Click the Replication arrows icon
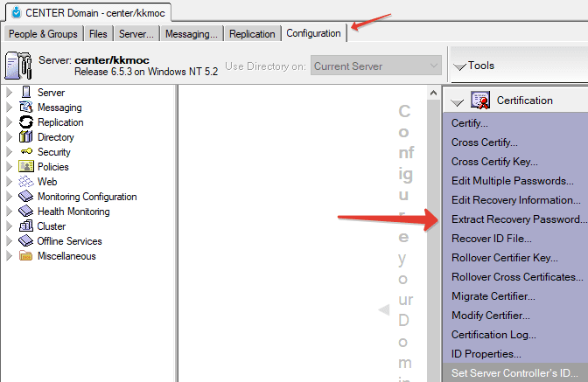Screen dimensions: 588x382 click(x=26, y=122)
